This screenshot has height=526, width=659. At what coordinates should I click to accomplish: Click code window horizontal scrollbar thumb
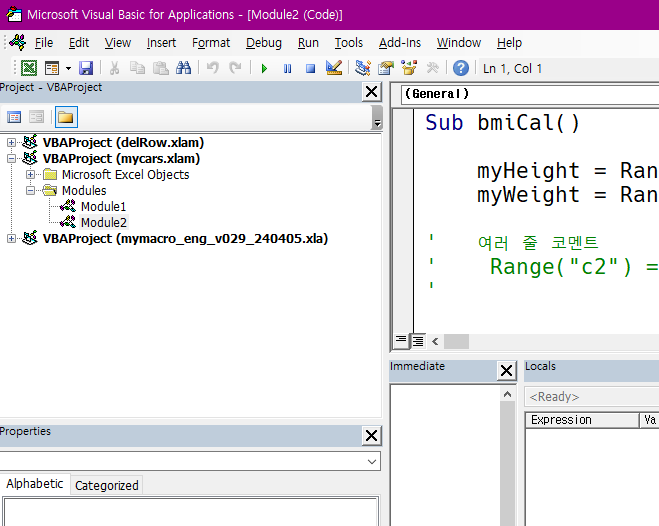click(456, 342)
